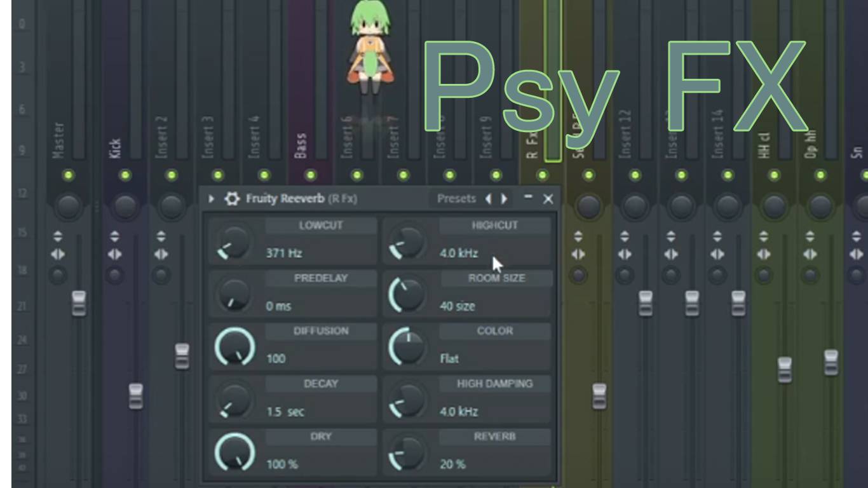This screenshot has height=488, width=868.
Task: Select the Insert 3 mixer track label
Action: pyautogui.click(x=208, y=137)
